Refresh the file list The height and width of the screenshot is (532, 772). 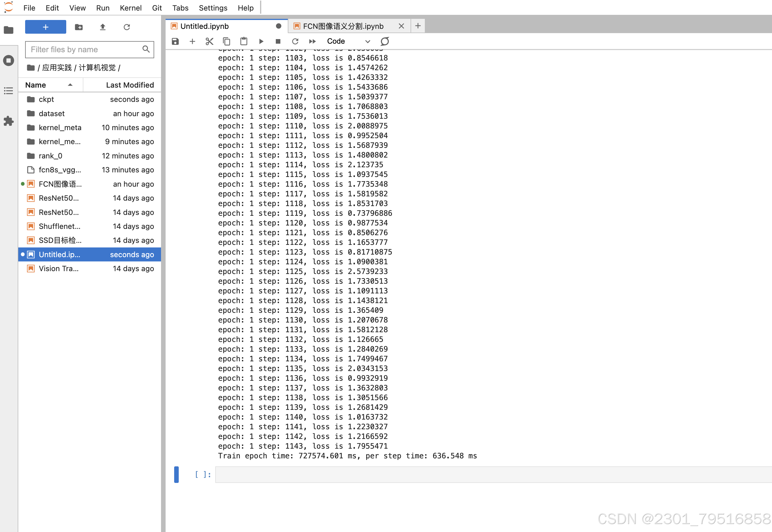(127, 27)
